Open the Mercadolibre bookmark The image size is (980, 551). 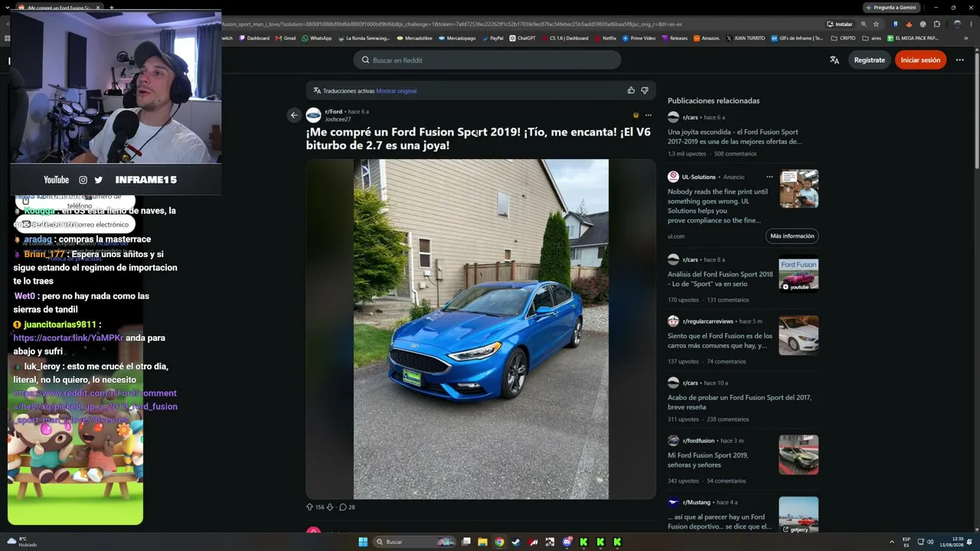click(414, 38)
